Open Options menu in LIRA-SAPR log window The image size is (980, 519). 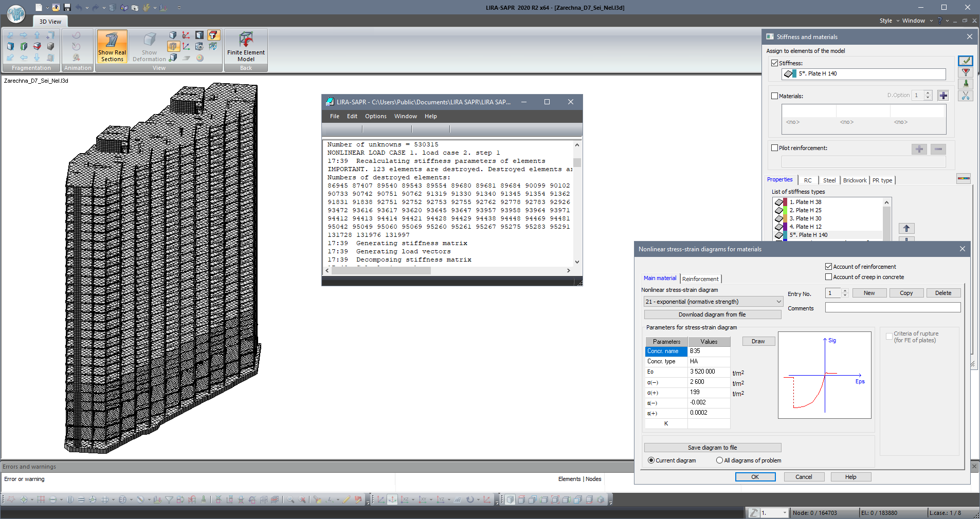click(x=375, y=116)
